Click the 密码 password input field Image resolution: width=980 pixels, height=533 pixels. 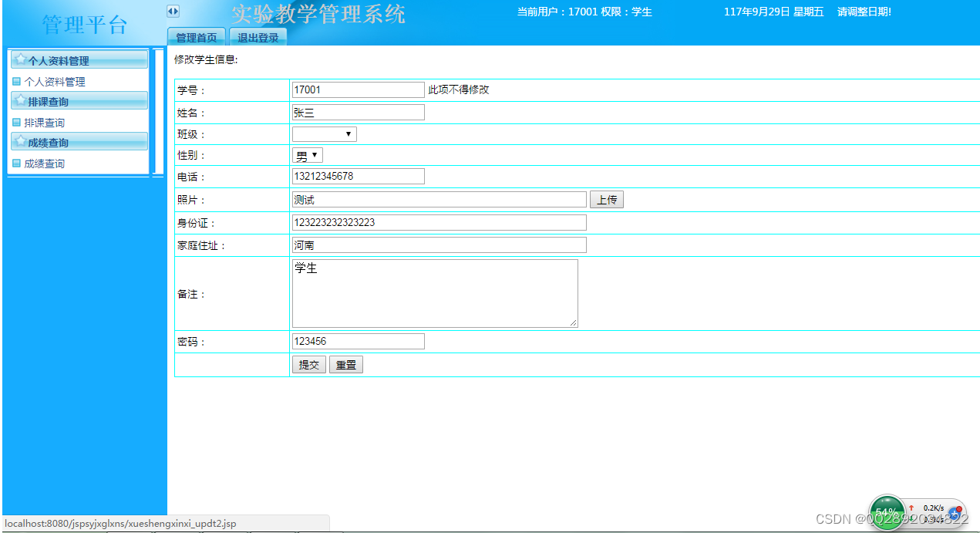357,341
